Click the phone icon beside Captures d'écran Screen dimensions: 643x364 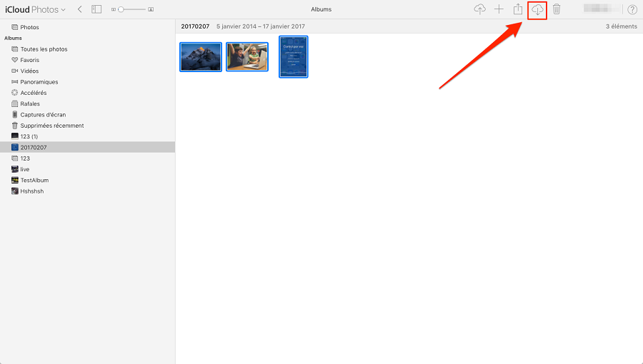15,115
